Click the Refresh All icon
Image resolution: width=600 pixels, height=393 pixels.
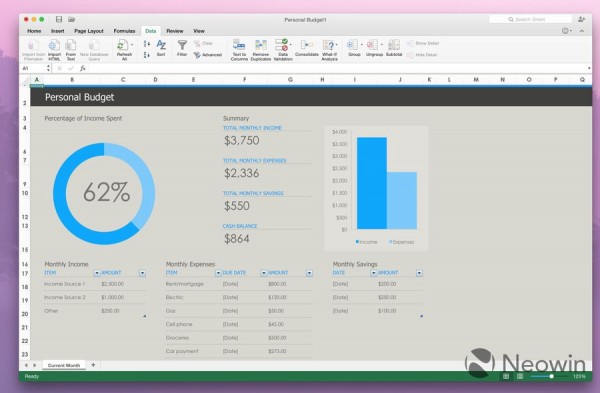122,45
